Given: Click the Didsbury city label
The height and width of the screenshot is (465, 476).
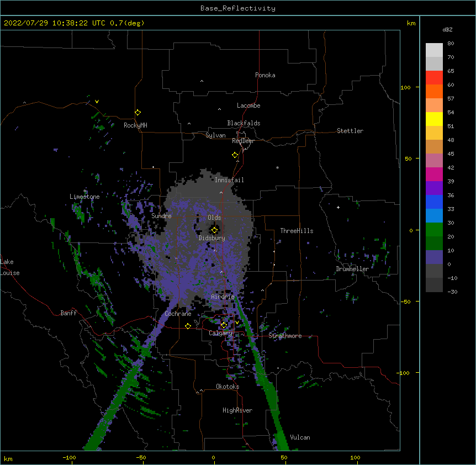Looking at the screenshot, I should [x=212, y=238].
